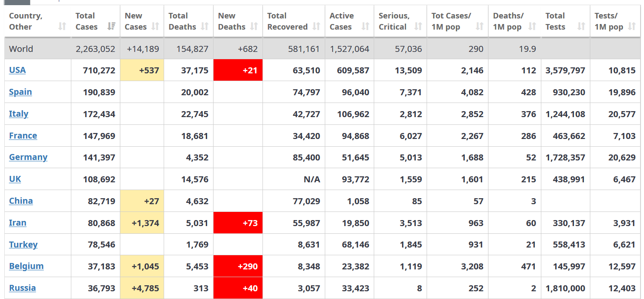
Task: Open the UK country link
Action: [15, 179]
